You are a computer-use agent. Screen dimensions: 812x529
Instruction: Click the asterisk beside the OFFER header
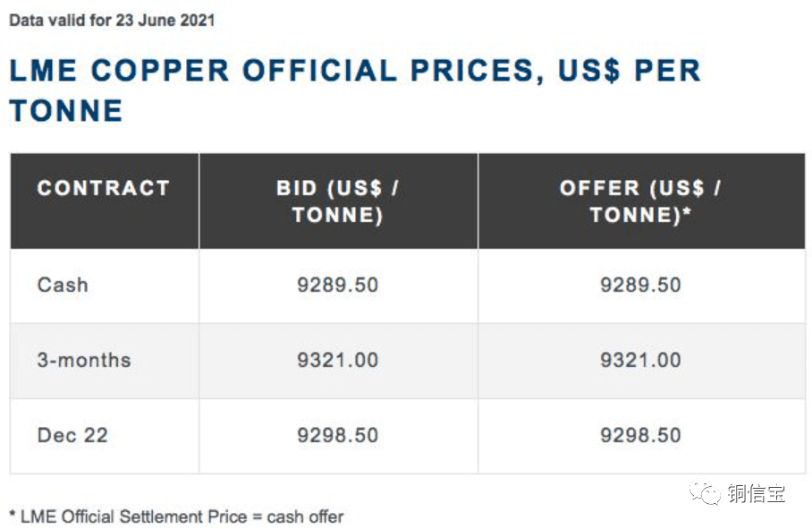tap(687, 213)
